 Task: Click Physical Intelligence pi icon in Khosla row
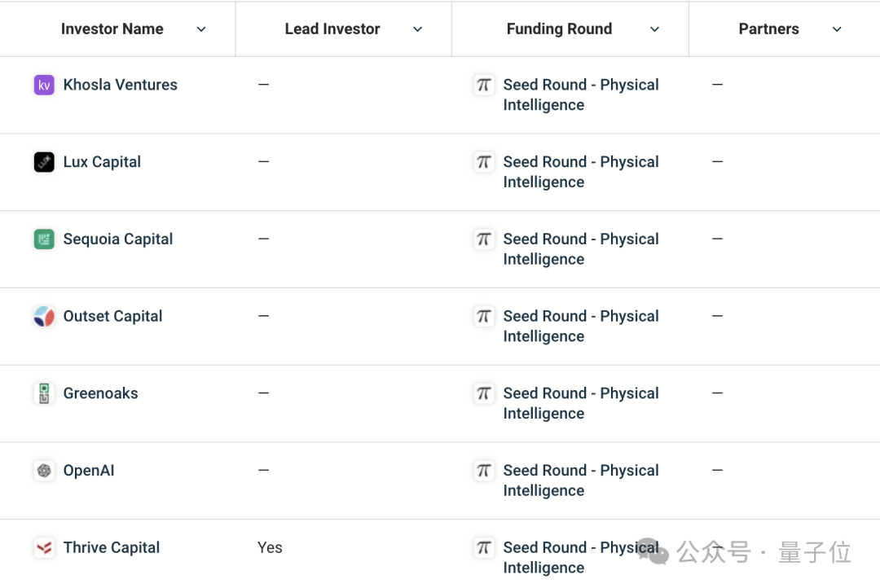point(484,85)
